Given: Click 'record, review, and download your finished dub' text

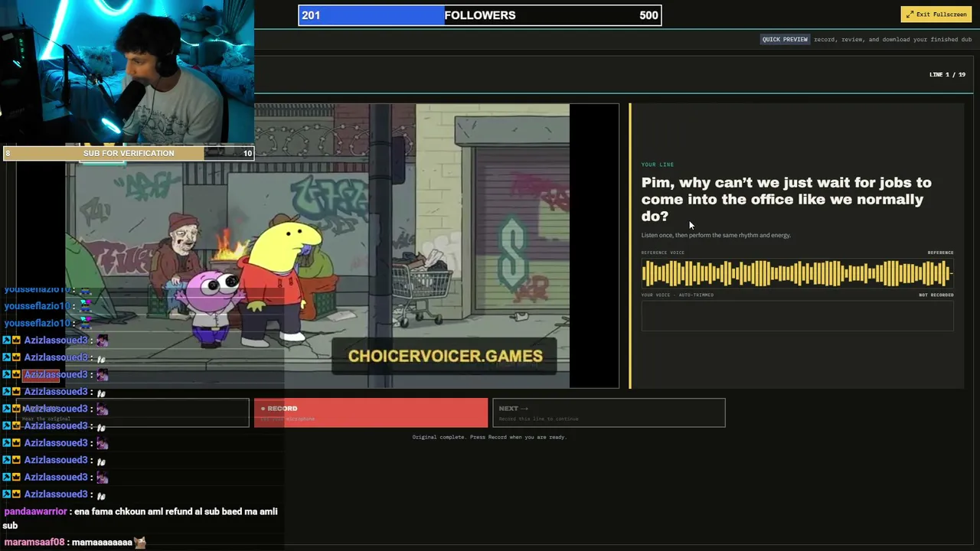Looking at the screenshot, I should tap(893, 39).
